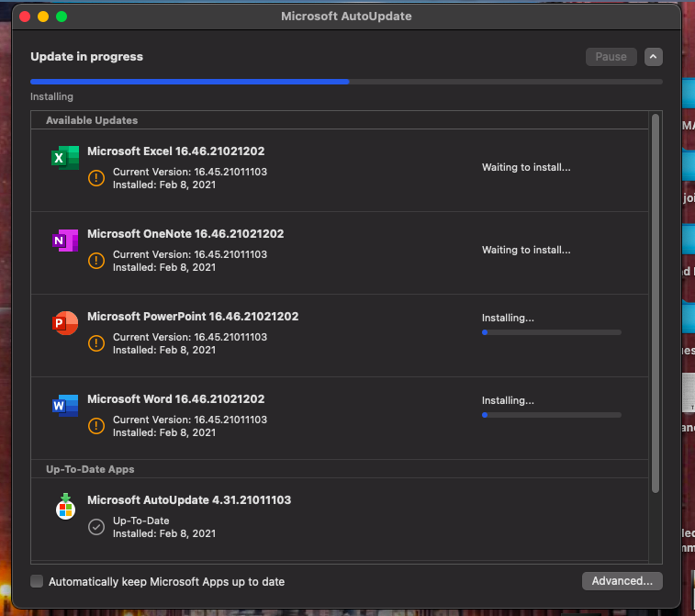Click the vertical scrollbar of the updates list
The height and width of the screenshot is (616, 695).
[656, 303]
